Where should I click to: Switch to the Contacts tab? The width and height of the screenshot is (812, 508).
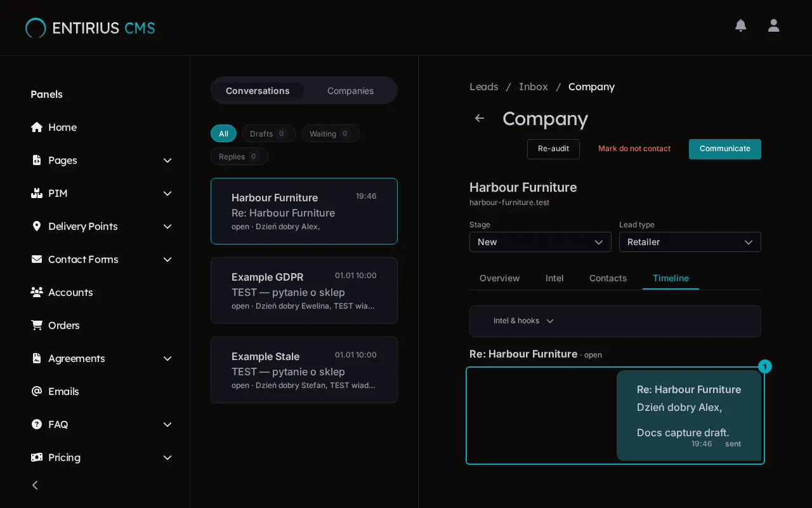coord(608,278)
